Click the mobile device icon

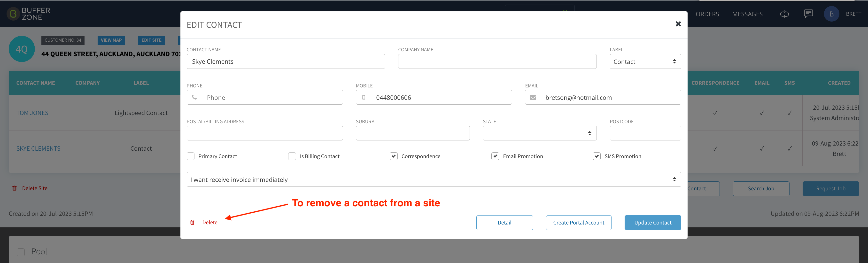point(364,97)
